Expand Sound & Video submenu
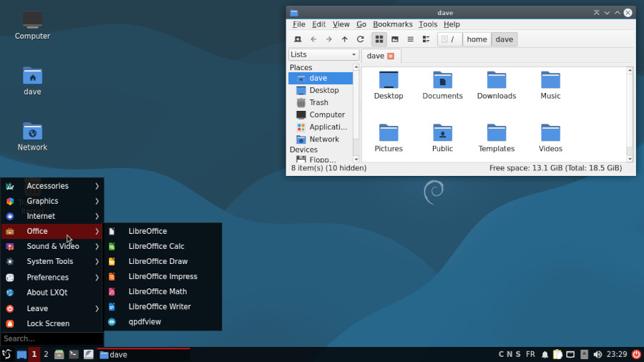 tap(52, 246)
